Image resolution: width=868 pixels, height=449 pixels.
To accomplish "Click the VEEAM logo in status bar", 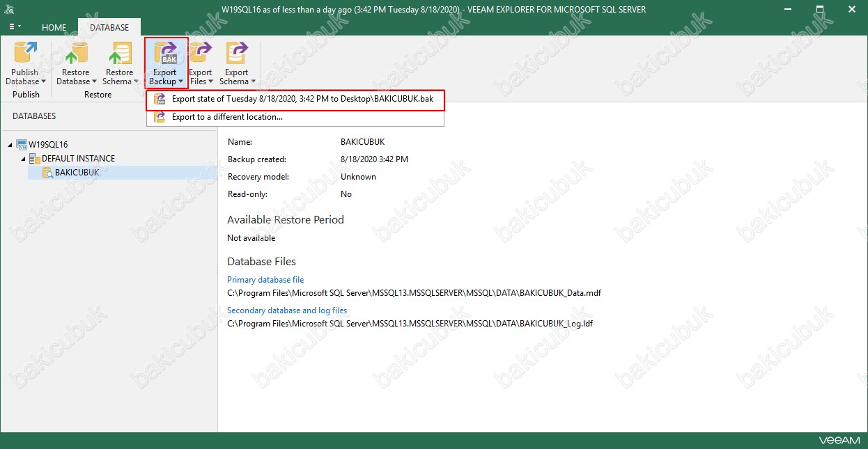I will coord(839,441).
